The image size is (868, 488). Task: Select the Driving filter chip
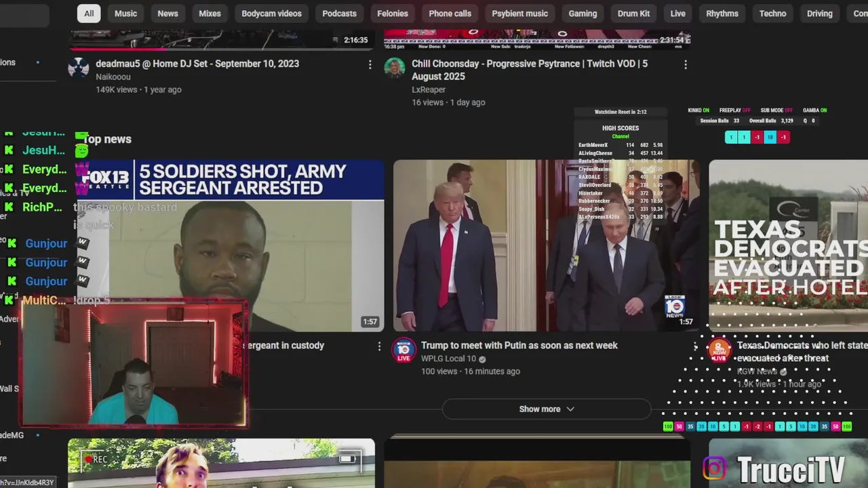coord(819,14)
